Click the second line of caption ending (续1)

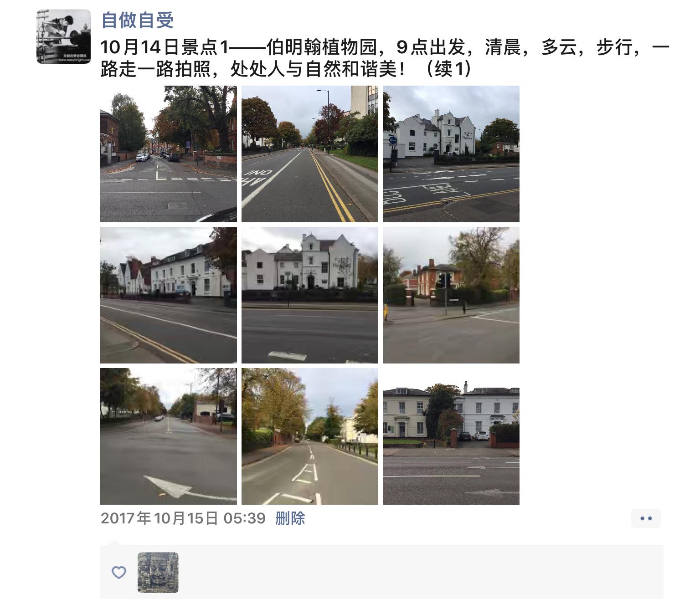coord(286,69)
